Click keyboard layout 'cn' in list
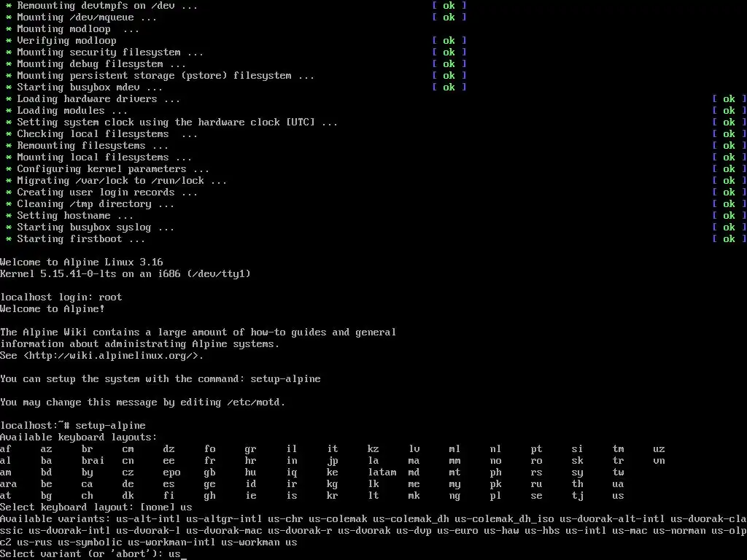 pyautogui.click(x=128, y=461)
